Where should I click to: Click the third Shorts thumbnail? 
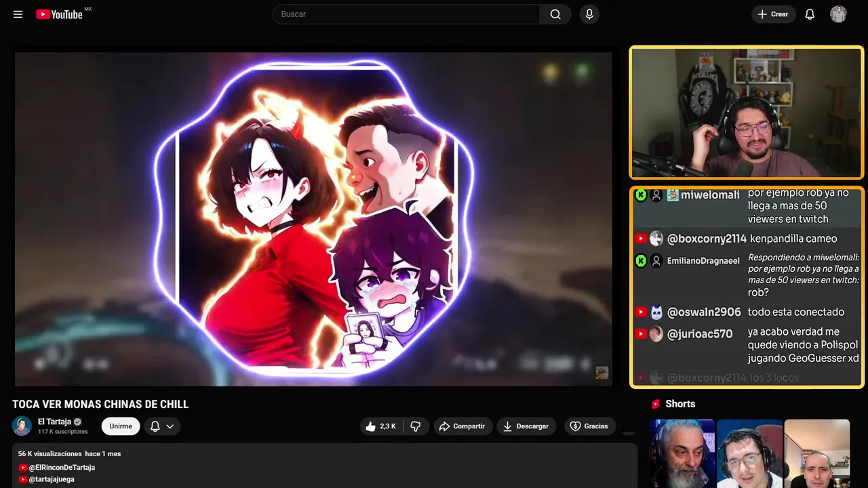816,453
